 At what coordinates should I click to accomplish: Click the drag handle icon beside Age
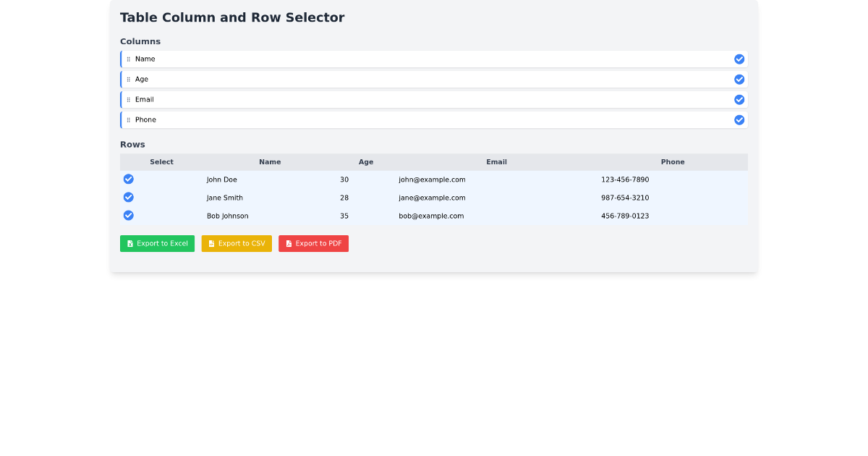pos(130,79)
